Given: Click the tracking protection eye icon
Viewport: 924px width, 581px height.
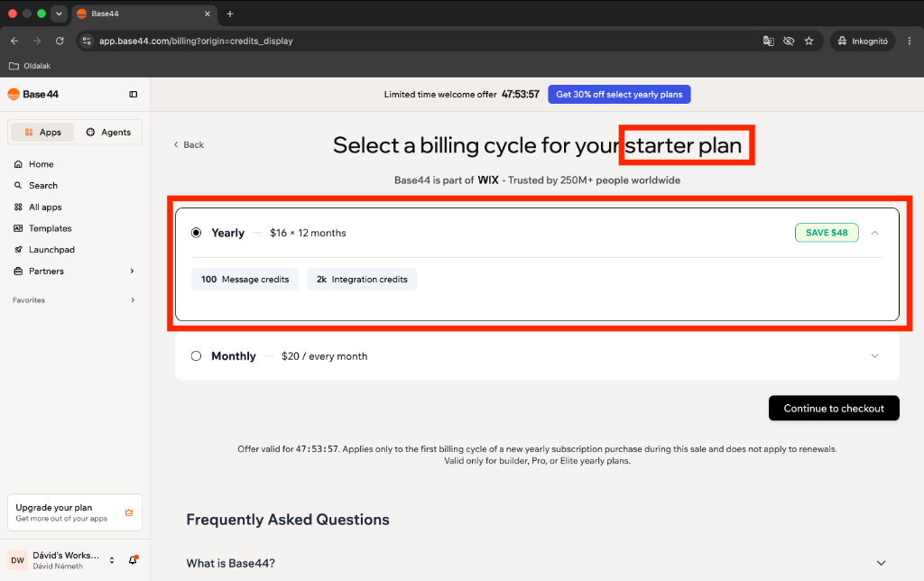Looking at the screenshot, I should [789, 41].
